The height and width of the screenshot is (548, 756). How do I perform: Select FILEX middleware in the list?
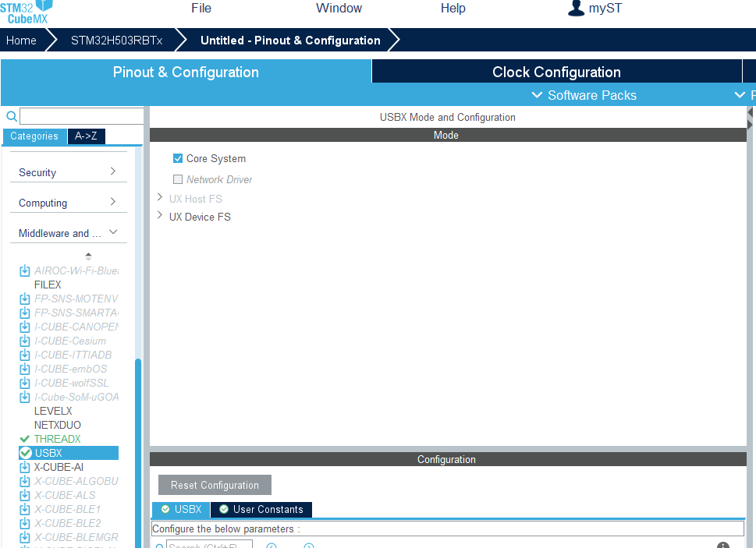point(48,285)
